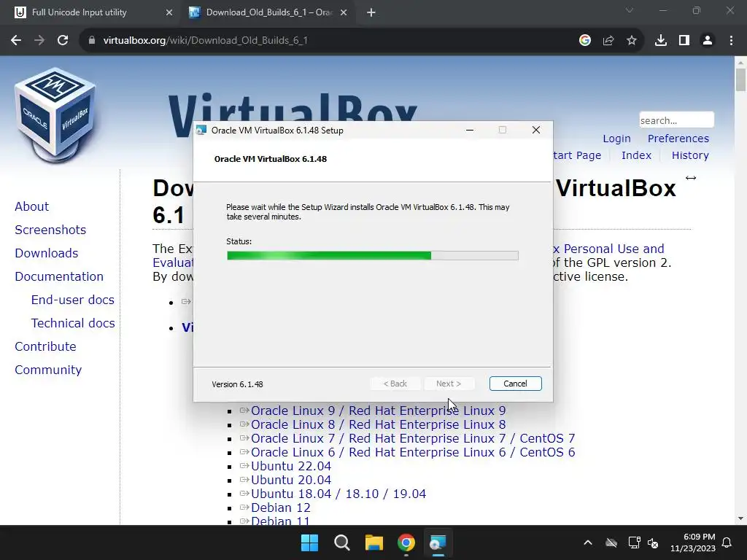Close the VirtualBox Setup dialog
Screen dimensions: 747x560
point(536,130)
